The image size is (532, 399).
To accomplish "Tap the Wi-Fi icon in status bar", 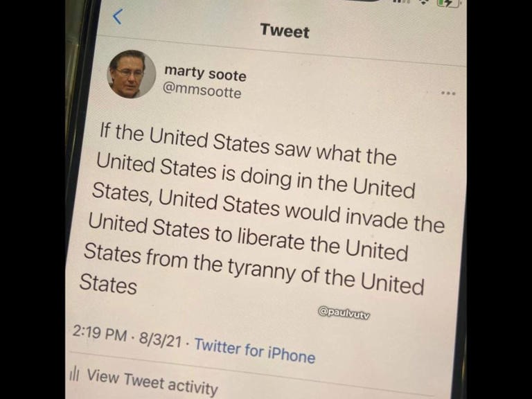I will pos(423,1).
